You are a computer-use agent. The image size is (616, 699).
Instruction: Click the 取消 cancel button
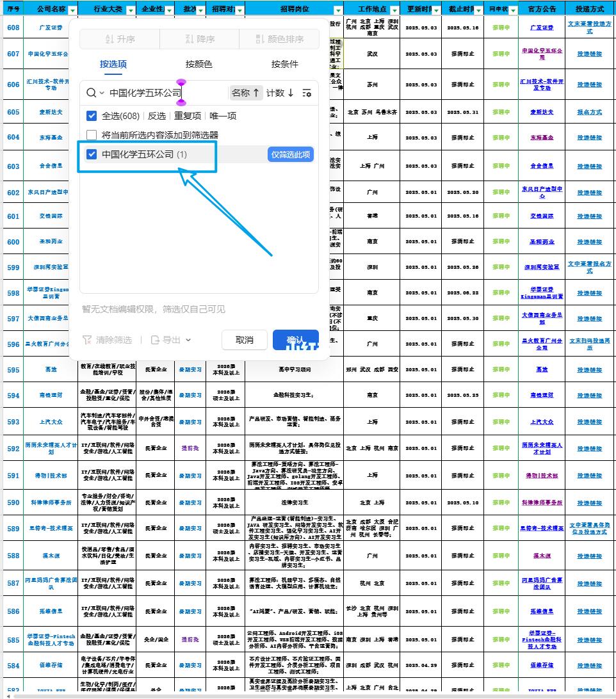point(245,340)
